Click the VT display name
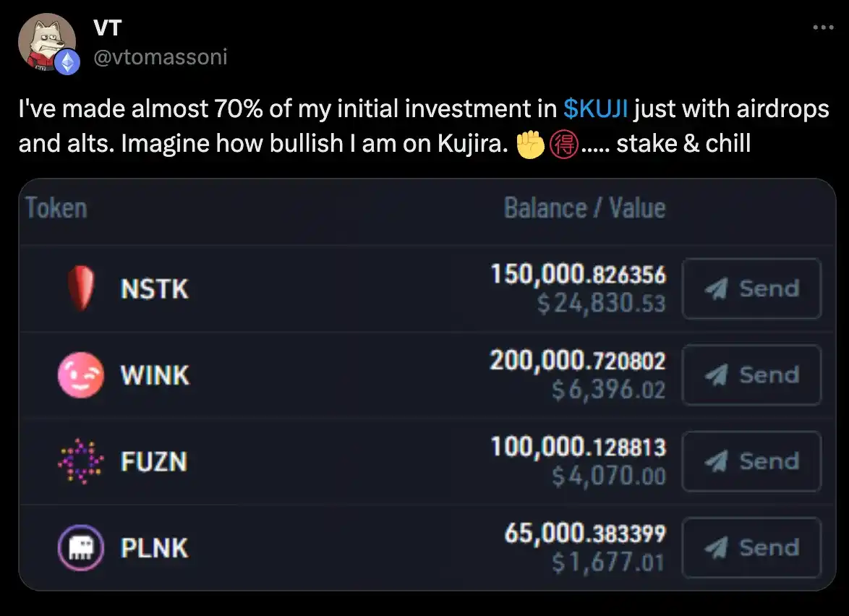 (108, 28)
